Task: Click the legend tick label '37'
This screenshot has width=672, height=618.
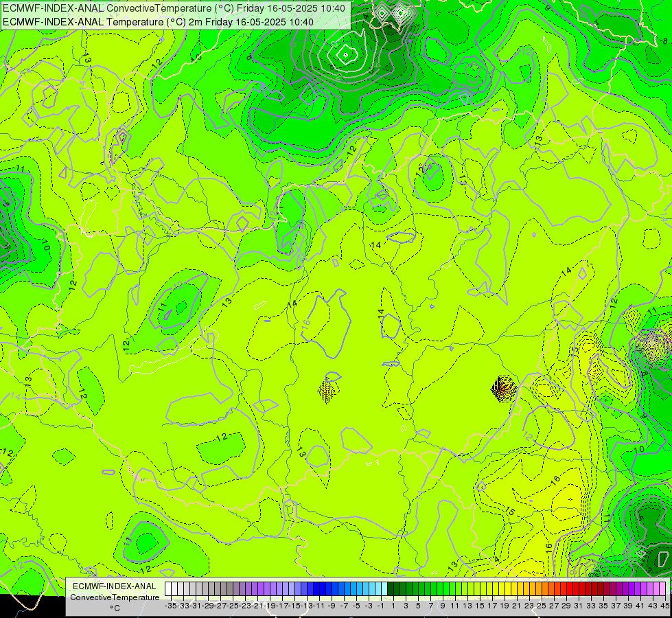Action: click(616, 606)
